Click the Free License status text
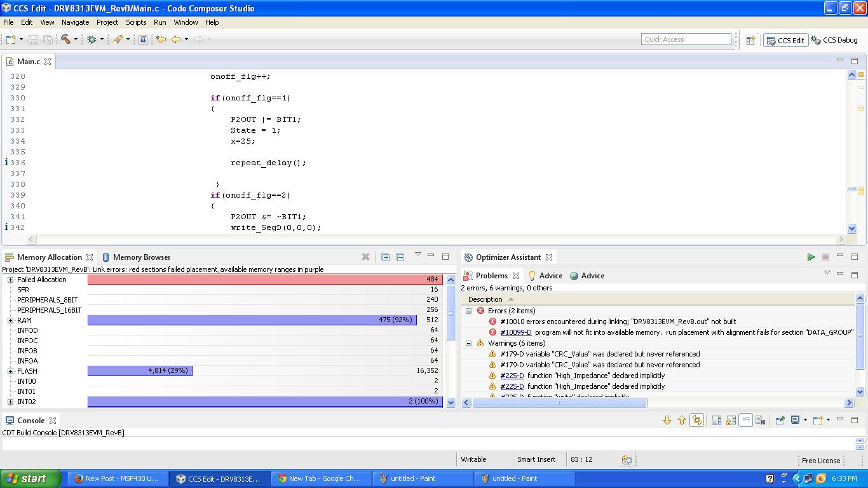The image size is (868, 488). coord(821,461)
